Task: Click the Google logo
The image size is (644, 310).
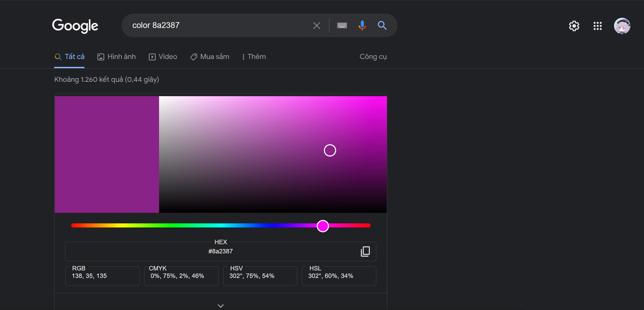Action: [x=75, y=26]
